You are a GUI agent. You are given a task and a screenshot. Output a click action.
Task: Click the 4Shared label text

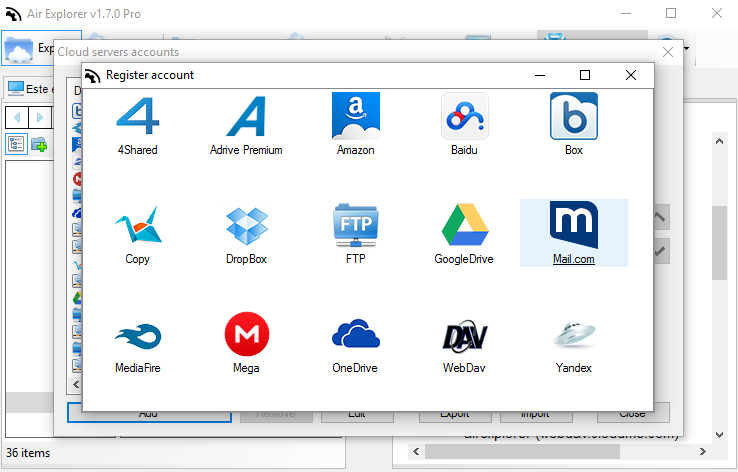137,150
